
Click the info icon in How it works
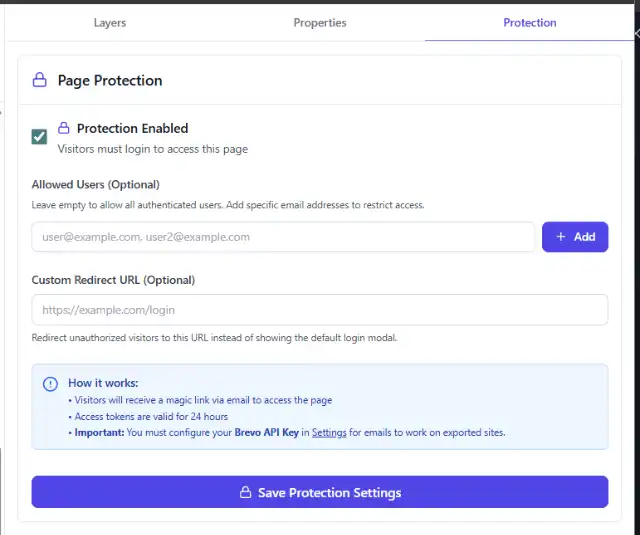[x=50, y=384]
